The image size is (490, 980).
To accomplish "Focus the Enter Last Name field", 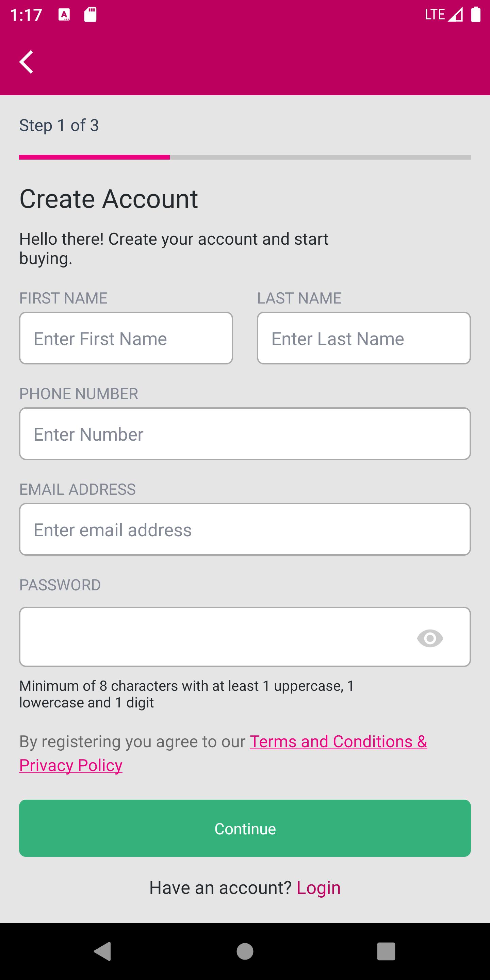I will (364, 338).
